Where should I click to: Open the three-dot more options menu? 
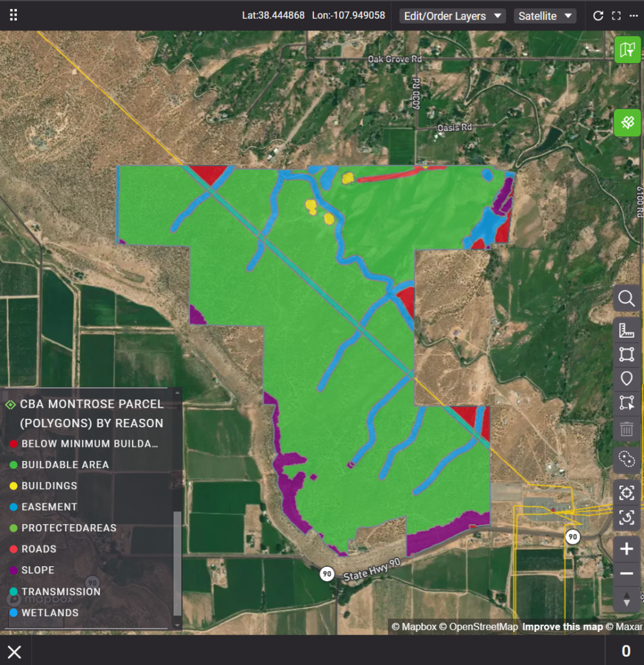634,16
